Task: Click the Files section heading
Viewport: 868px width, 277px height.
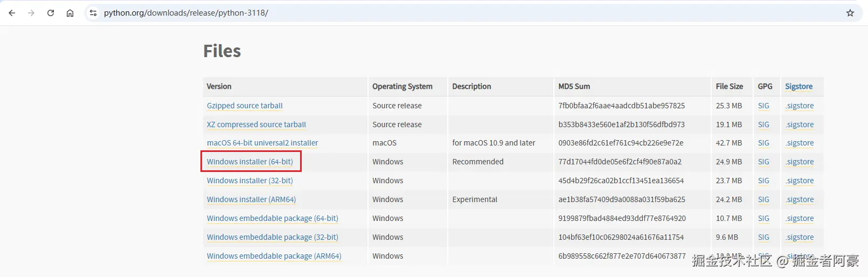Action: [x=222, y=51]
